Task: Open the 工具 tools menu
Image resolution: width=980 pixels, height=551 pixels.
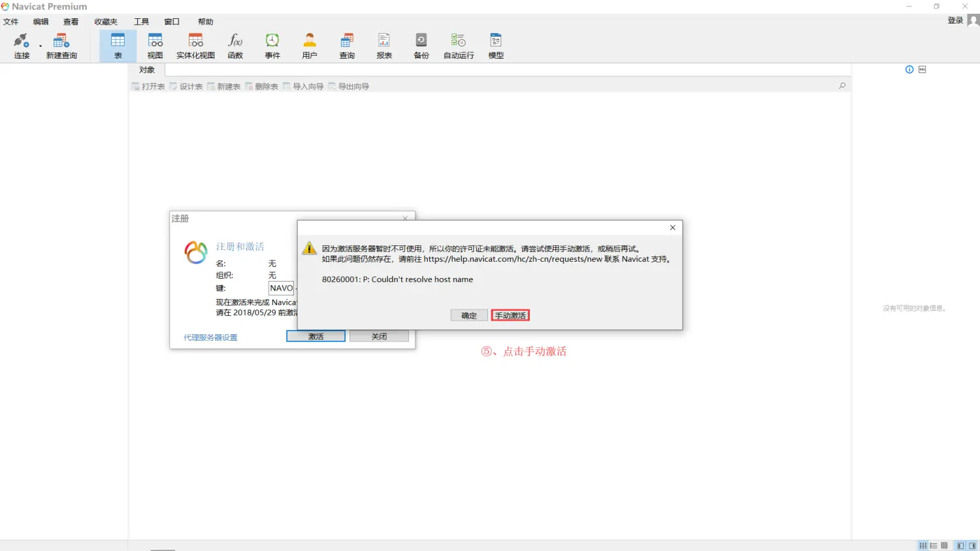Action: pos(142,22)
